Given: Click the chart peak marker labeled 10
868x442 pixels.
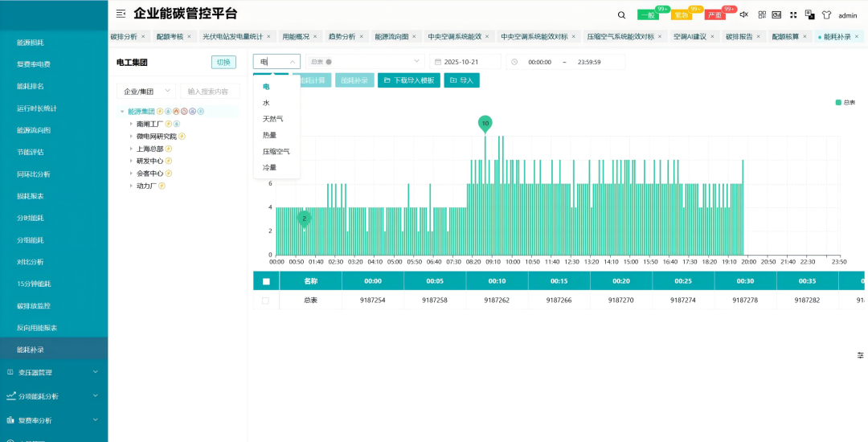Looking at the screenshot, I should [485, 123].
